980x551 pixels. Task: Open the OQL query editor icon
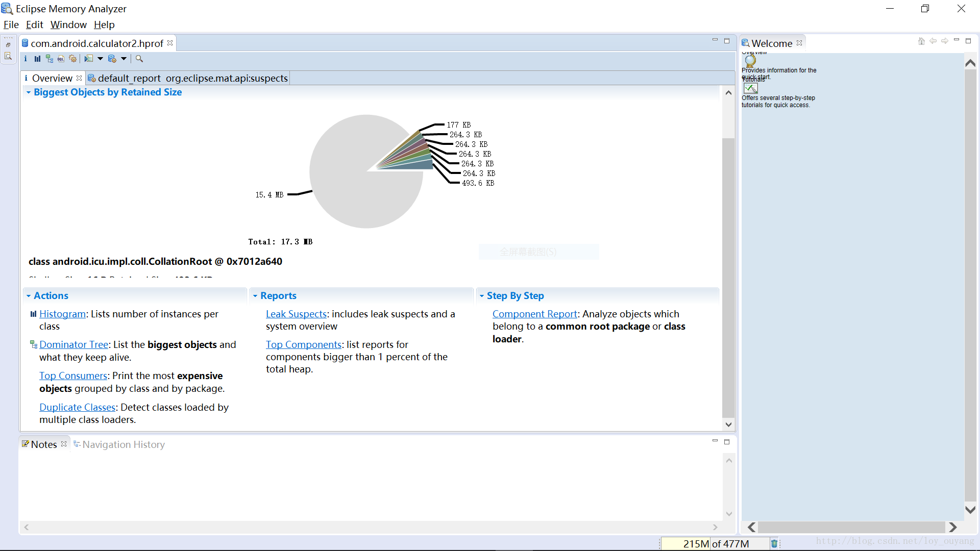61,59
